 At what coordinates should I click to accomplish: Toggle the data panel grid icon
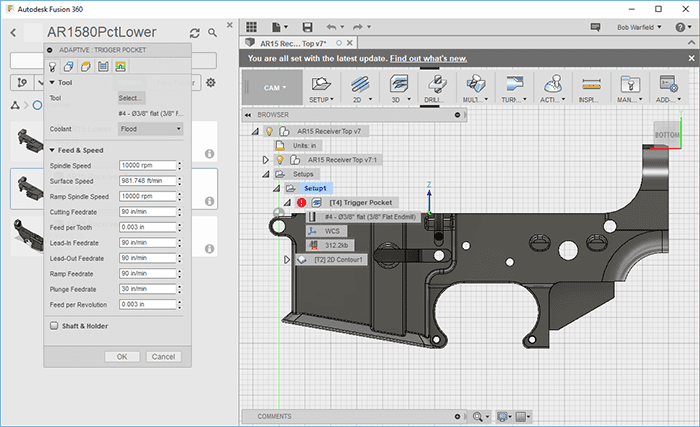[251, 27]
